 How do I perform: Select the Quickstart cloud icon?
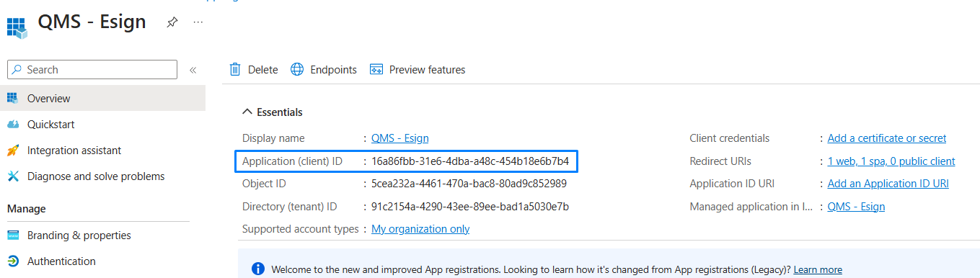(x=13, y=125)
